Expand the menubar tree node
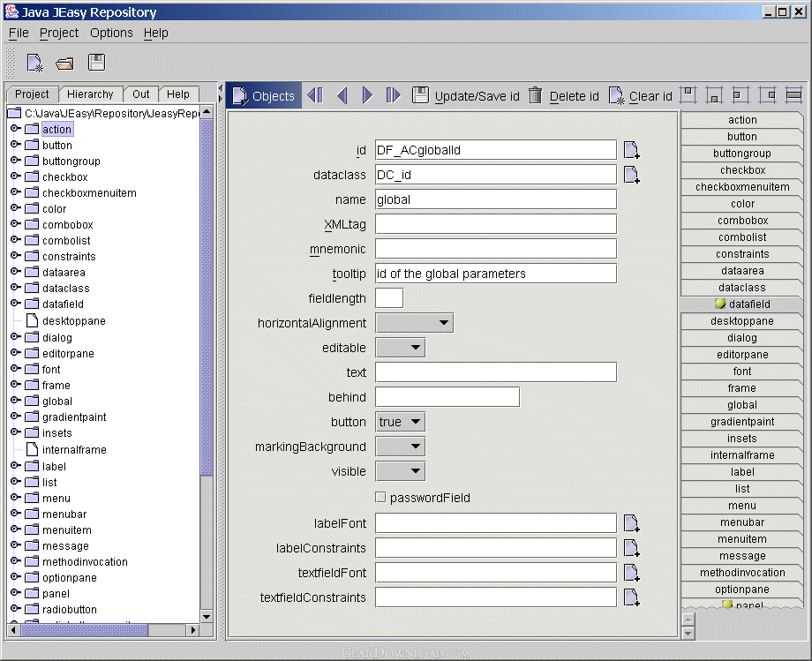The height and width of the screenshot is (661, 812). tap(16, 514)
